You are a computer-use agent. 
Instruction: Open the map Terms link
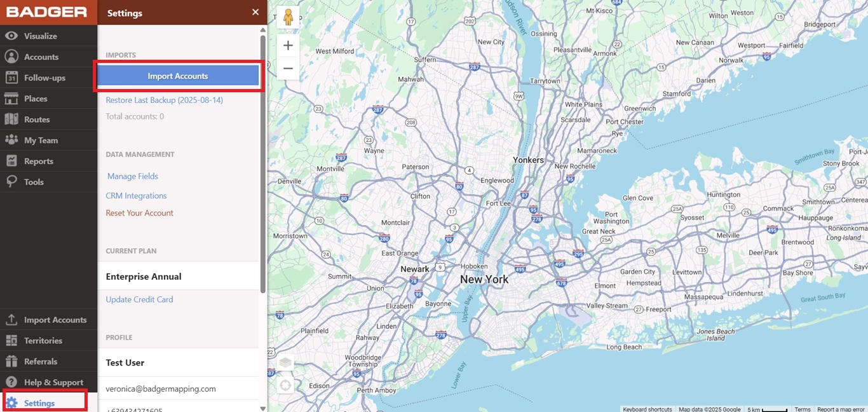(x=803, y=409)
